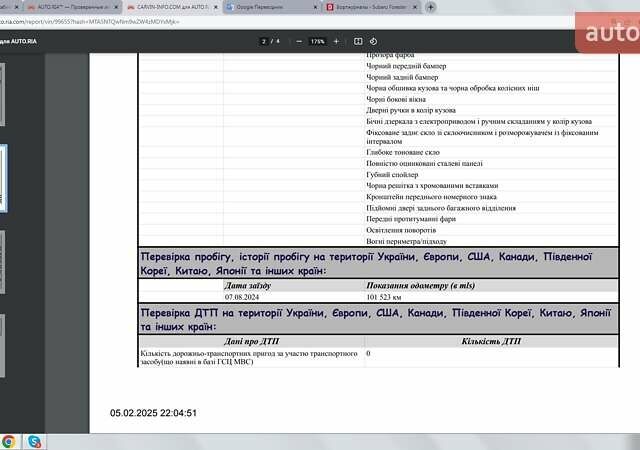The height and width of the screenshot is (450, 640).
Task: Click the fit to page icon
Action: tap(357, 41)
